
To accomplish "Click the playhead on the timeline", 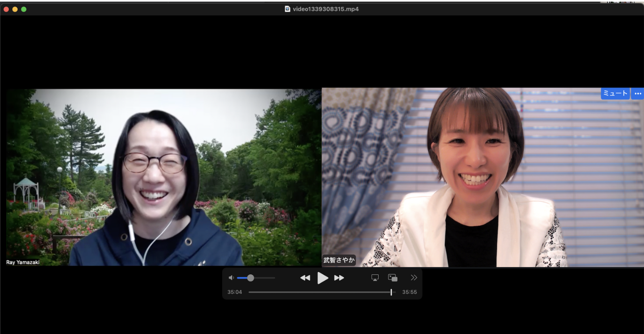I will (x=391, y=292).
